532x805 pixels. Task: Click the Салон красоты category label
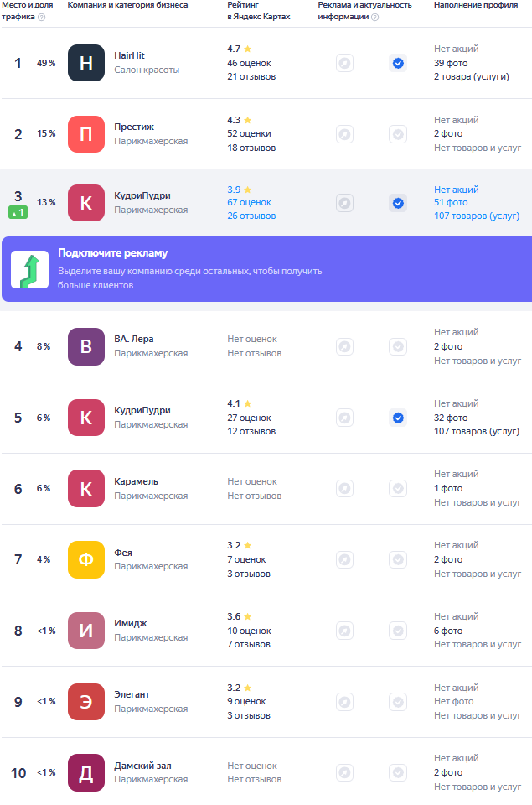point(147,70)
